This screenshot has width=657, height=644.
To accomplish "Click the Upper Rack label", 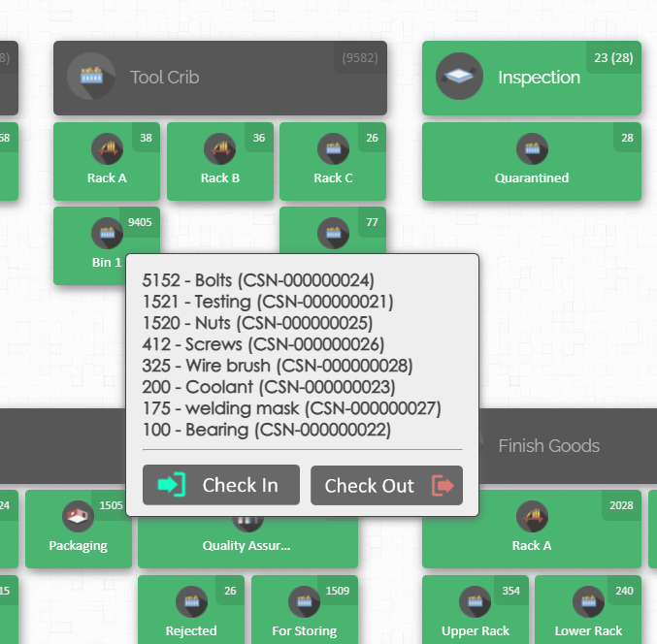I will click(476, 631).
